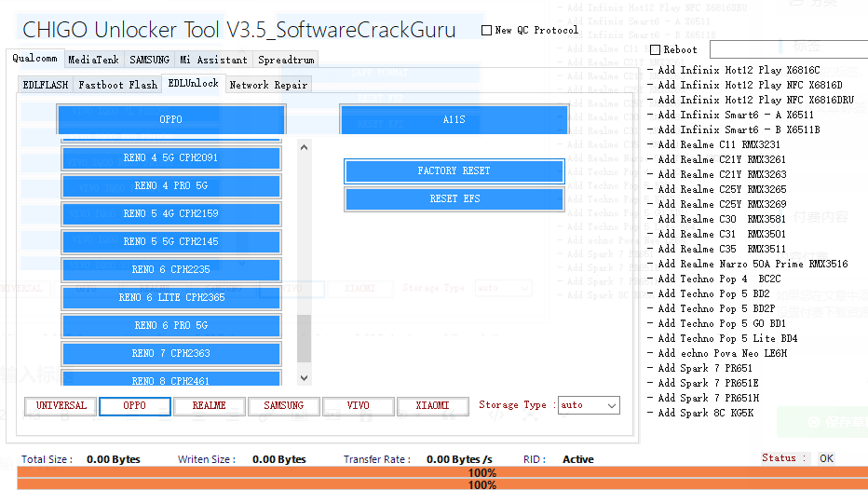
Task: Choose the SAMSUNG brand button
Action: click(x=283, y=406)
